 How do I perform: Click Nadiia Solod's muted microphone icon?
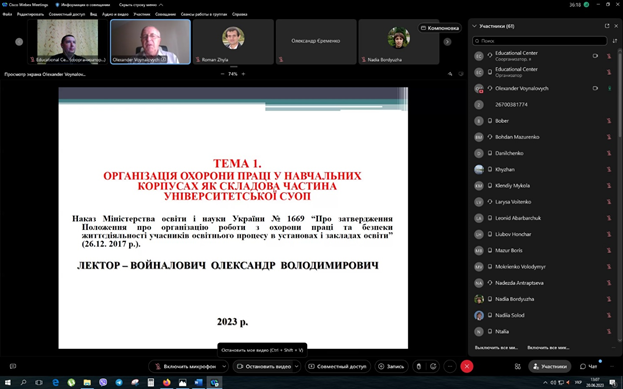point(609,315)
